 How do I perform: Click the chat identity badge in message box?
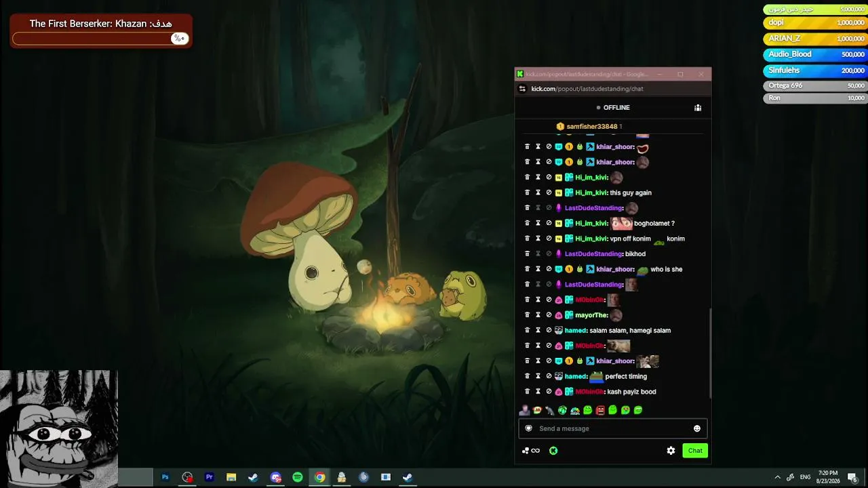[529, 428]
